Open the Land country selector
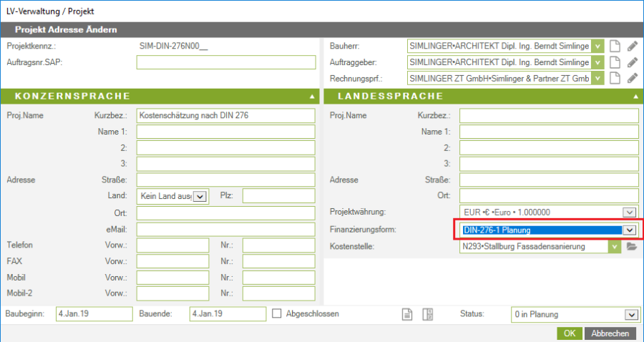Screen dimensions: 644x342 pos(199,196)
